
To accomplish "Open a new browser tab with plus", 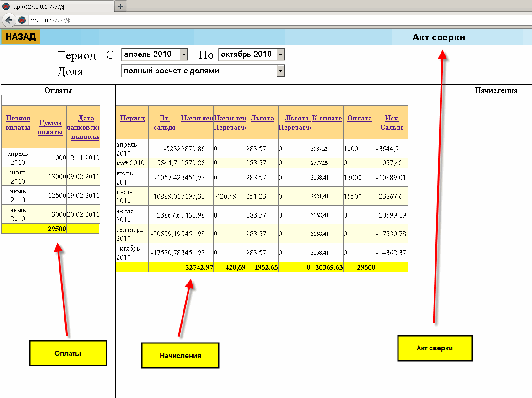I will 120,6.
